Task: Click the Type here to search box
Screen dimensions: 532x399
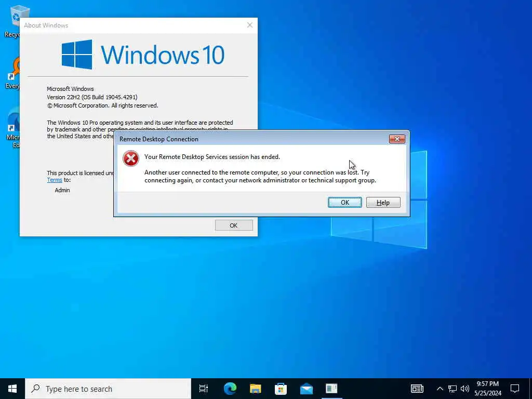Action: pyautogui.click(x=108, y=389)
